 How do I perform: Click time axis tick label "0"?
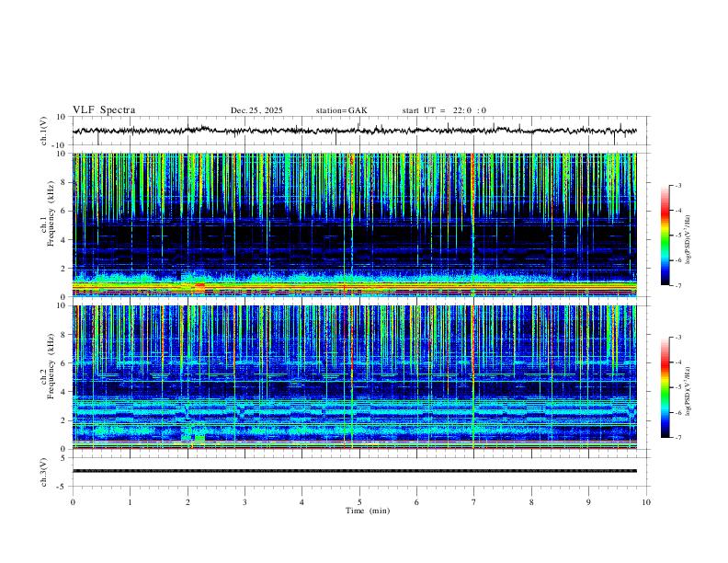[x=73, y=502]
